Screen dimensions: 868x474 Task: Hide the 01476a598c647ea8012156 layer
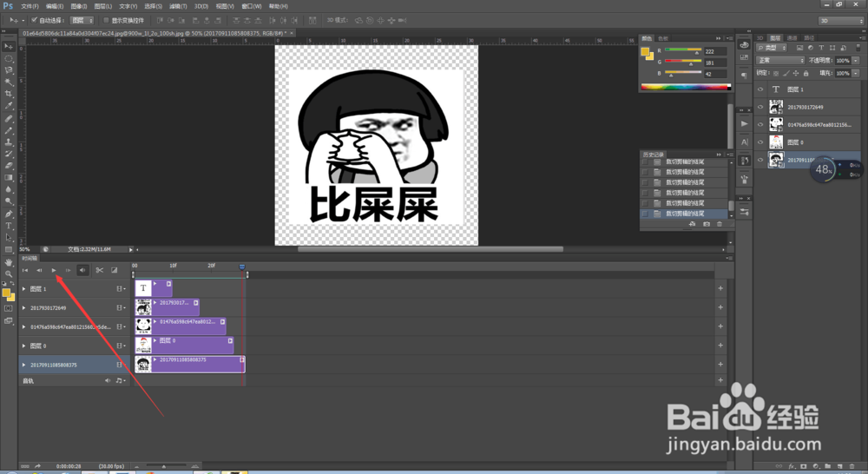760,125
